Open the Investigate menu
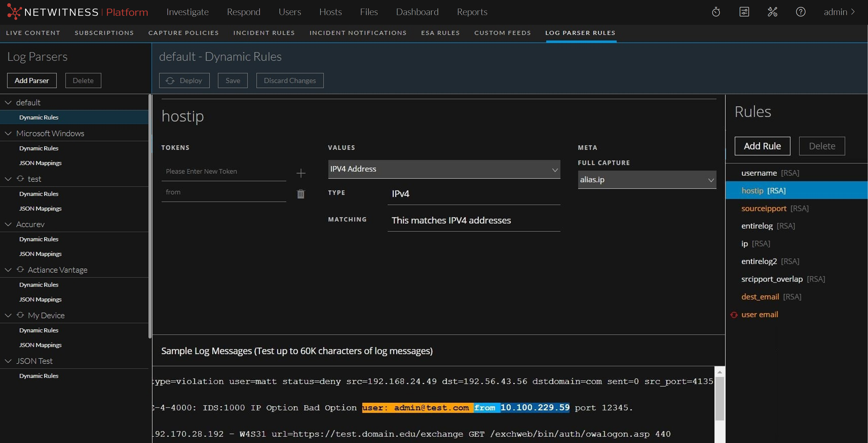 tap(187, 12)
